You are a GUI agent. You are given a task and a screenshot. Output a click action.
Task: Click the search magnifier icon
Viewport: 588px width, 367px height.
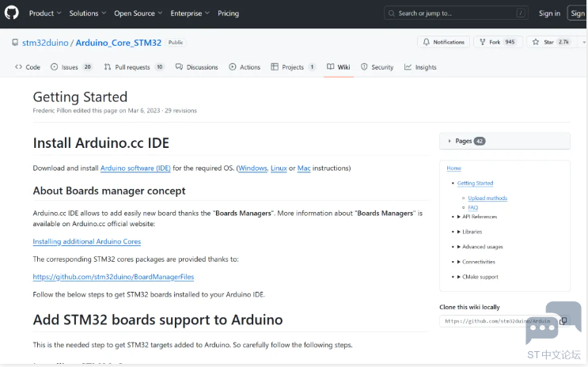coord(392,13)
